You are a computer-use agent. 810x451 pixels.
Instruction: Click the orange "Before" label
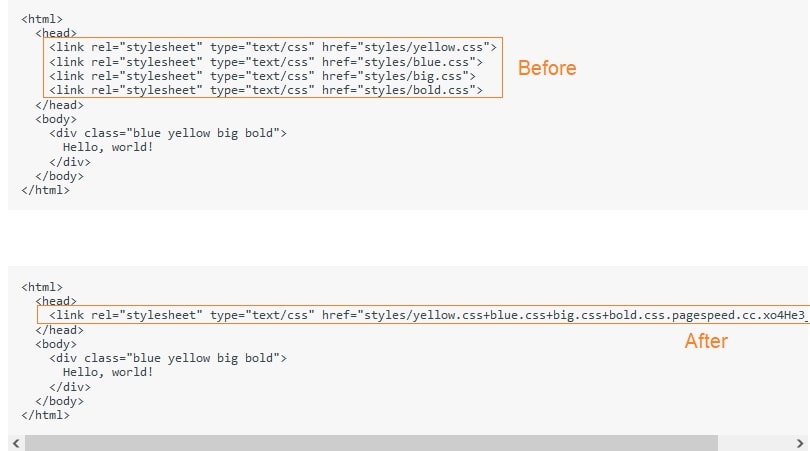(x=547, y=68)
